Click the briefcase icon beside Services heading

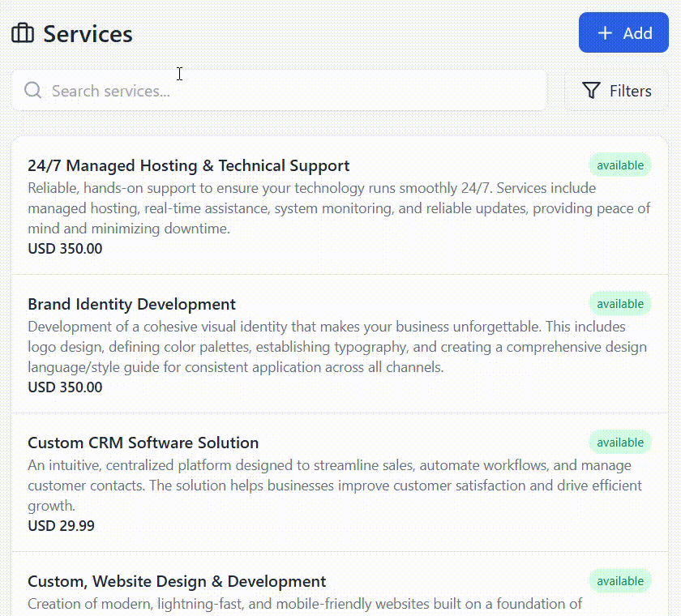point(23,33)
